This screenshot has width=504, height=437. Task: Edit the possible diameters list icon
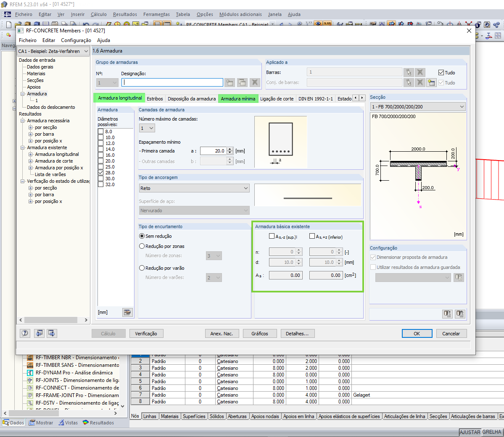point(128,312)
